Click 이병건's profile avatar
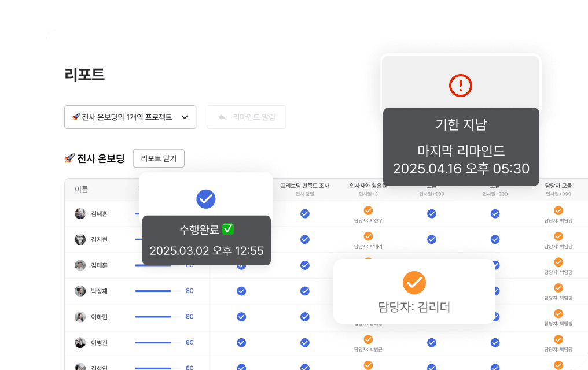Viewport: 588px width, 370px height. [x=80, y=343]
